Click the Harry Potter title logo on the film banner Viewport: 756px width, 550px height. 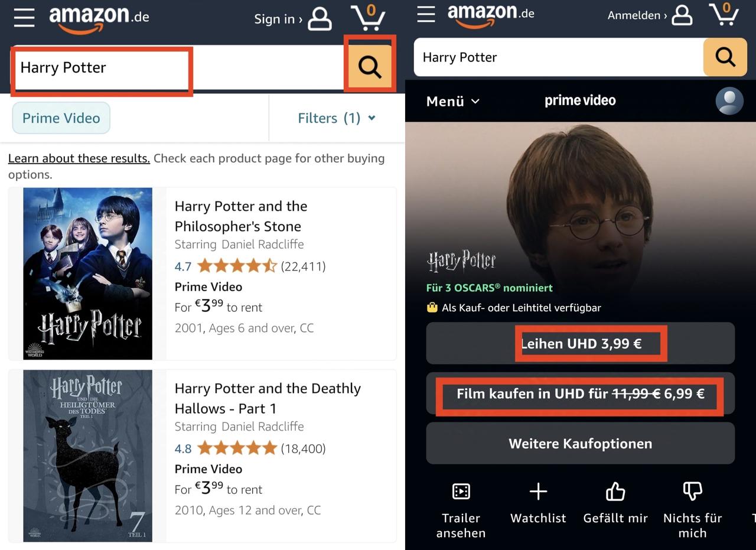click(461, 261)
